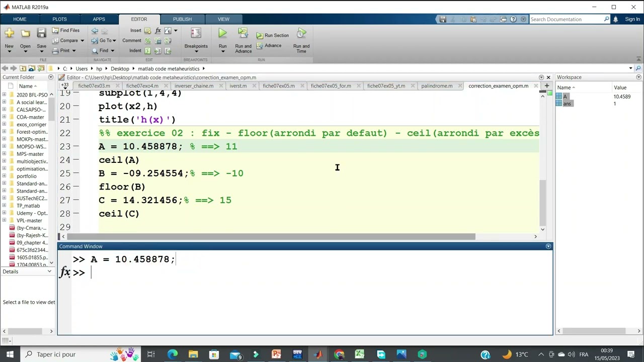Click the Help question mark icon

[x=513, y=19]
